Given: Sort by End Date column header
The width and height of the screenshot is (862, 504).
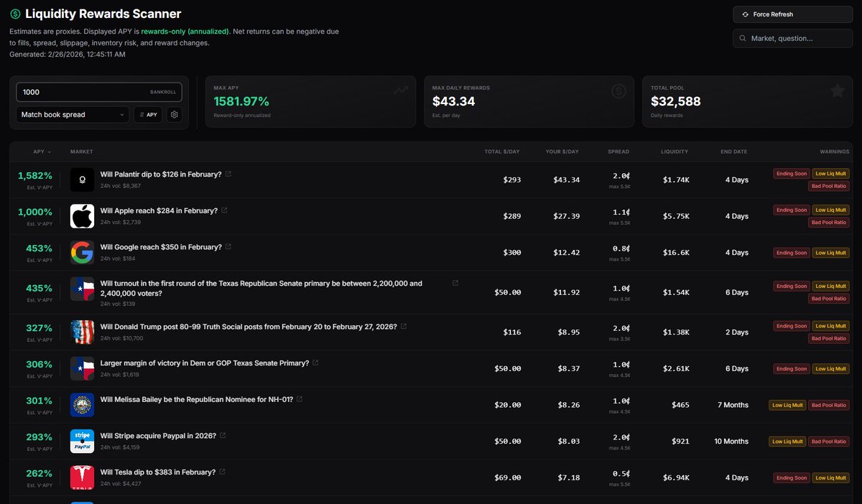Looking at the screenshot, I should (x=734, y=151).
